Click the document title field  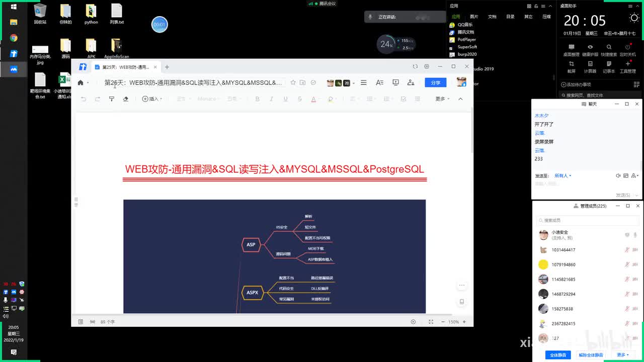195,82
